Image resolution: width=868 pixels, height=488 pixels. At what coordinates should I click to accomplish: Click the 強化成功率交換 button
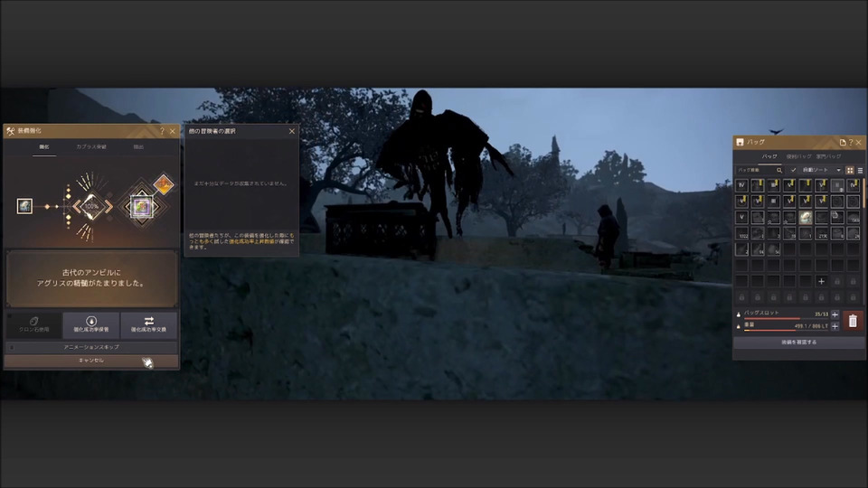(149, 324)
